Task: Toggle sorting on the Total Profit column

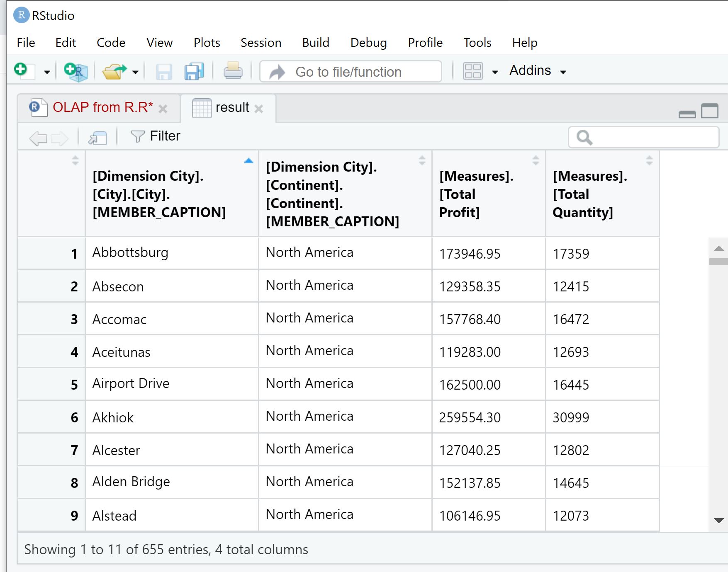Action: pos(535,161)
